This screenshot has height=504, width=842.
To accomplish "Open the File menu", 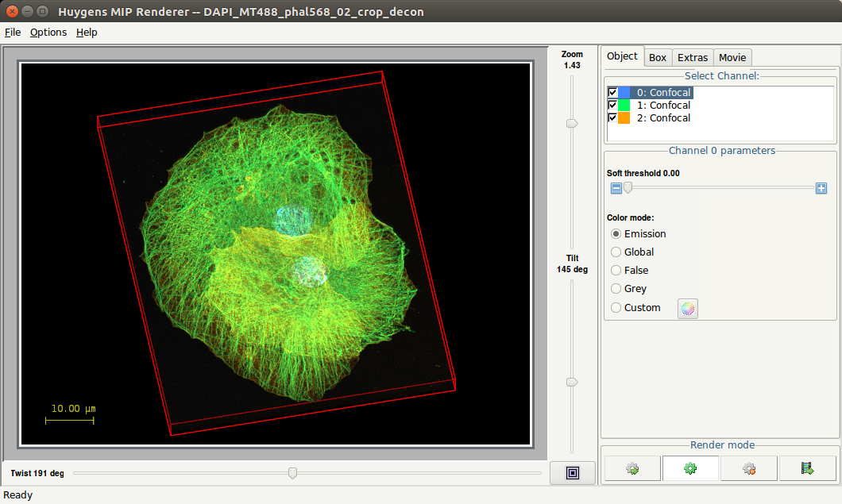I will pos(13,33).
